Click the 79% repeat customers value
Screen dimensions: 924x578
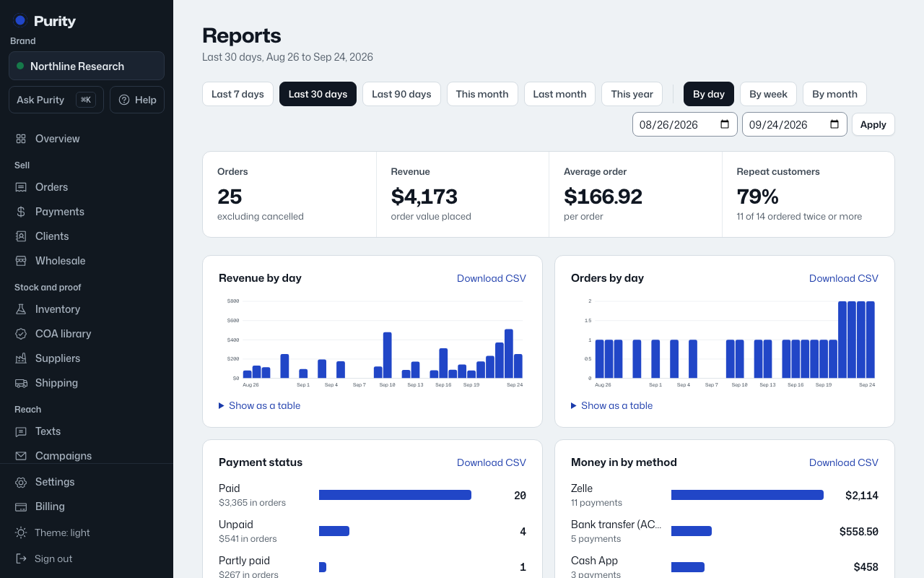(758, 197)
